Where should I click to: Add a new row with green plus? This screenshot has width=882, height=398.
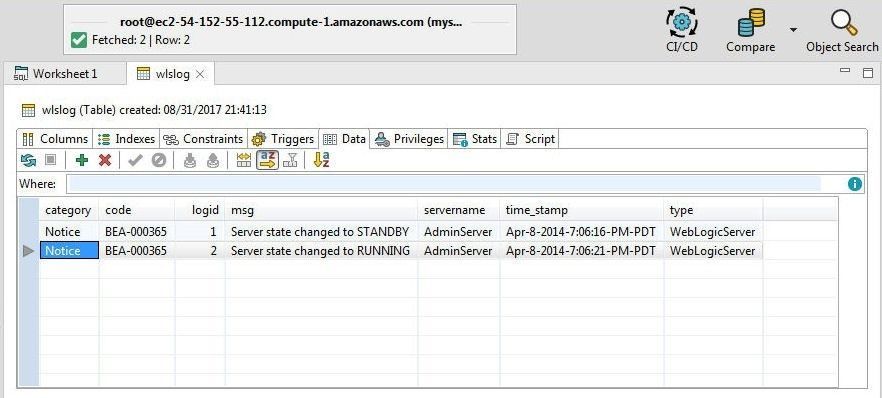coord(82,161)
